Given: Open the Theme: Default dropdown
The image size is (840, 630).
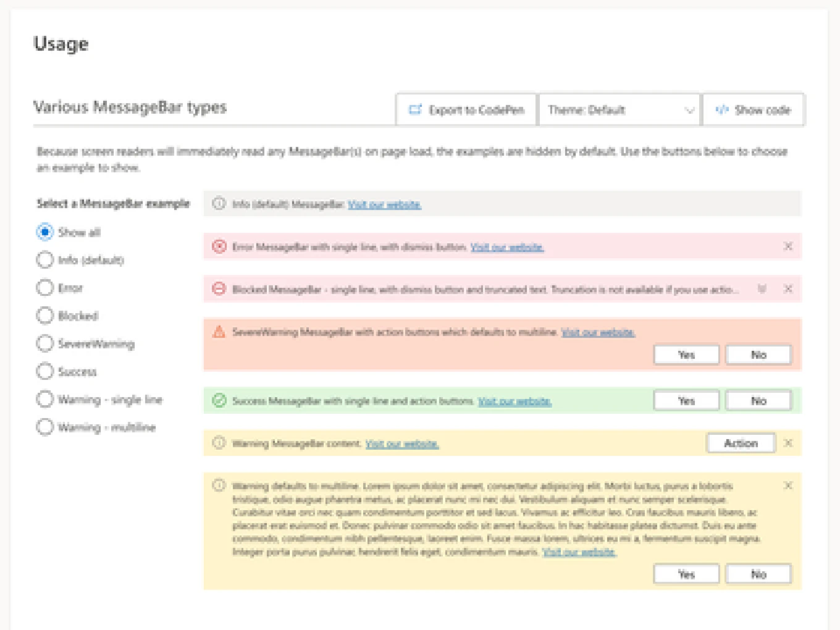Looking at the screenshot, I should pos(619,110).
